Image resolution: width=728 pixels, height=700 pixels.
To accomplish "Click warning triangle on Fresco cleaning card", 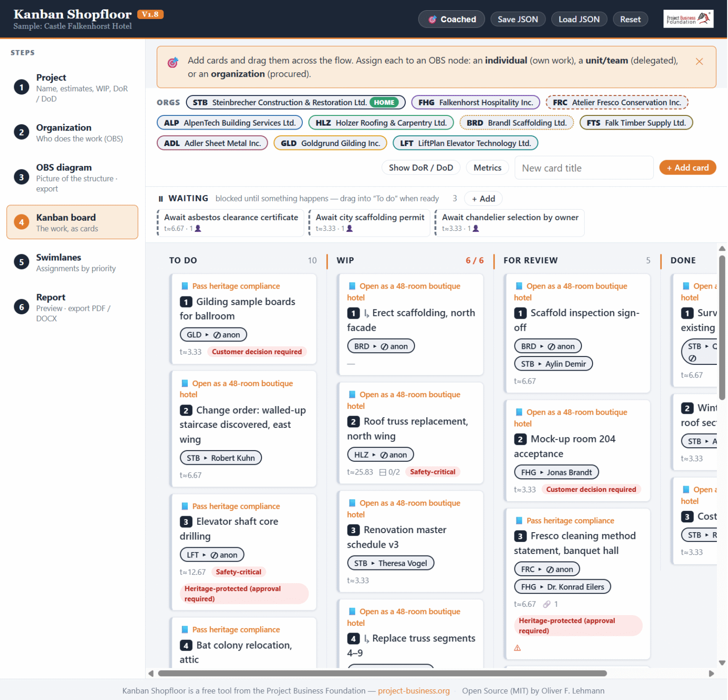I will pyautogui.click(x=517, y=648).
